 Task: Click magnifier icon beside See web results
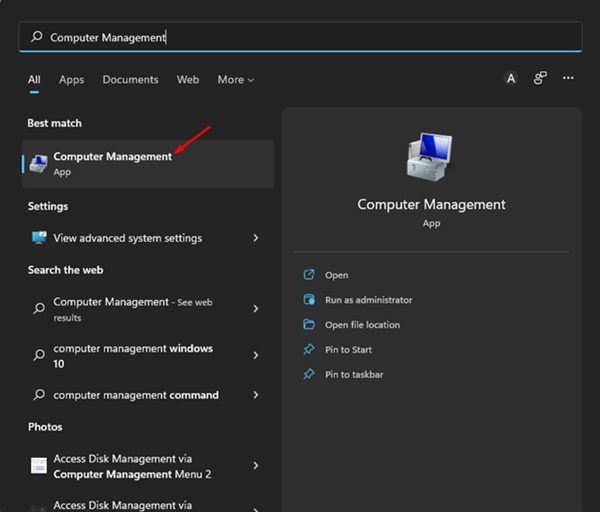tap(39, 308)
